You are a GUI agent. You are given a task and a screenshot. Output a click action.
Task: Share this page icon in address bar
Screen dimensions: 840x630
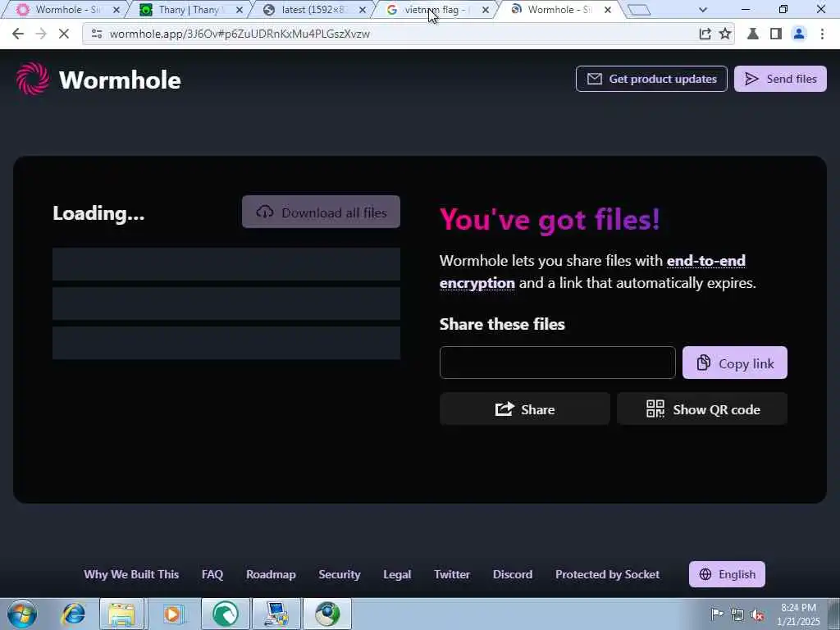click(x=705, y=34)
